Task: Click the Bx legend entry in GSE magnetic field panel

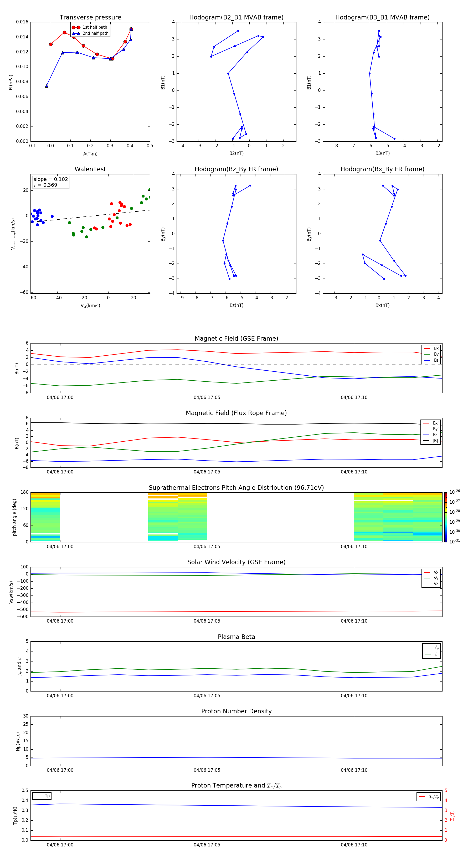Action: click(x=431, y=349)
